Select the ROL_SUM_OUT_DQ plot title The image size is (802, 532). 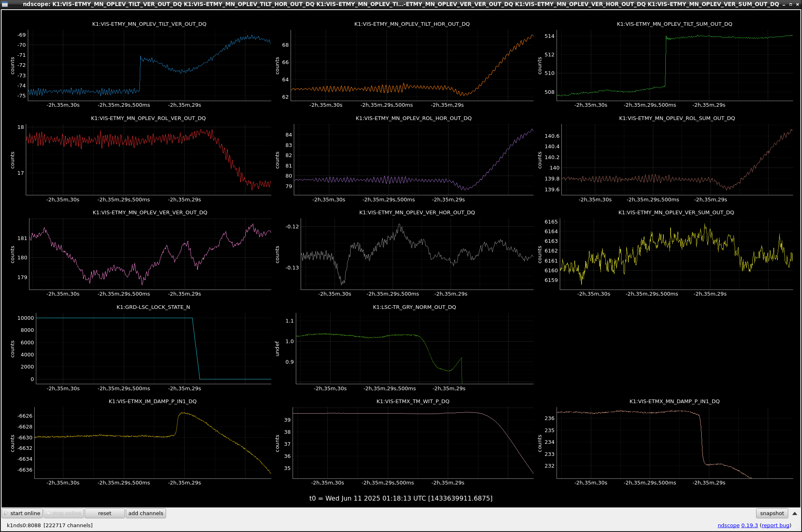(677, 118)
